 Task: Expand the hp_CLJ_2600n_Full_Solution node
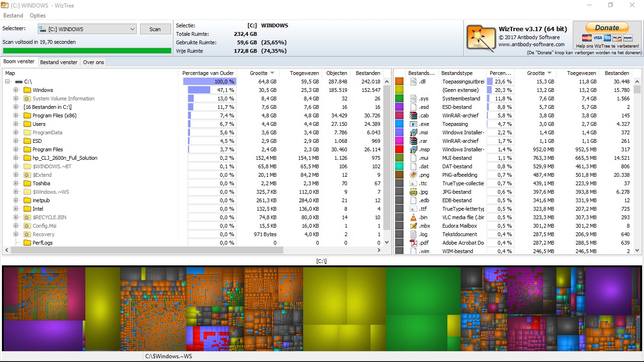[x=16, y=158]
